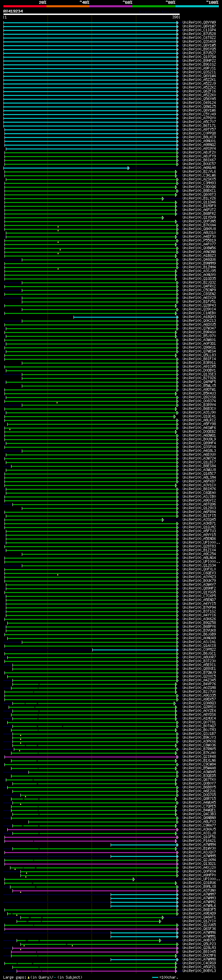Screen dimensions: 222x980
Task: Select the UniRef100_Q3S4G9 label
Action: (x=199, y=41)
